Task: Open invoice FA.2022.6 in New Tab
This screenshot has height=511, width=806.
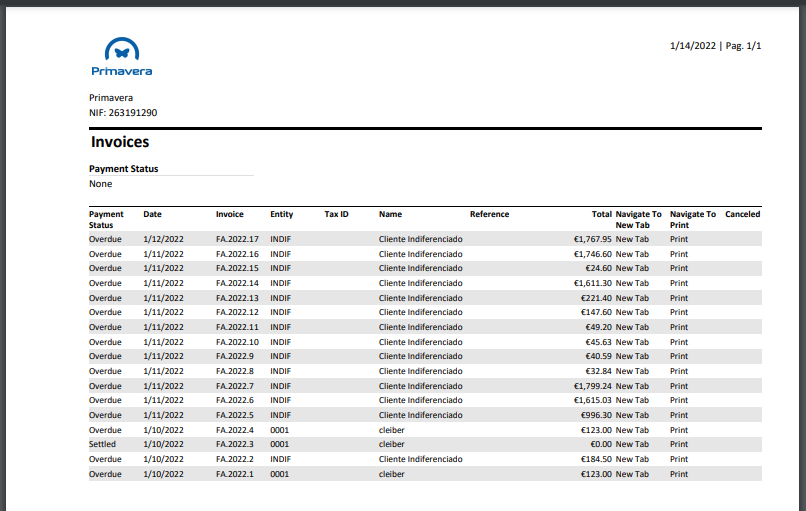Action: (632, 400)
